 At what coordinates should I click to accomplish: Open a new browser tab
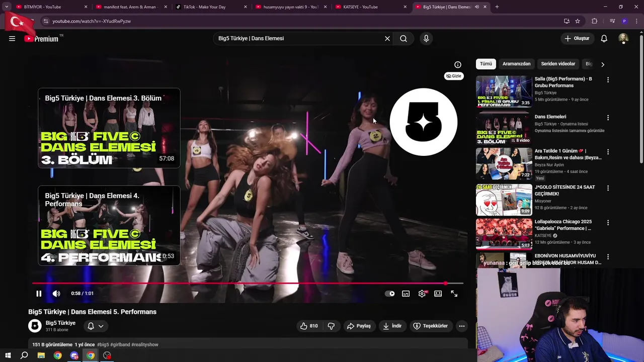pos(497,7)
